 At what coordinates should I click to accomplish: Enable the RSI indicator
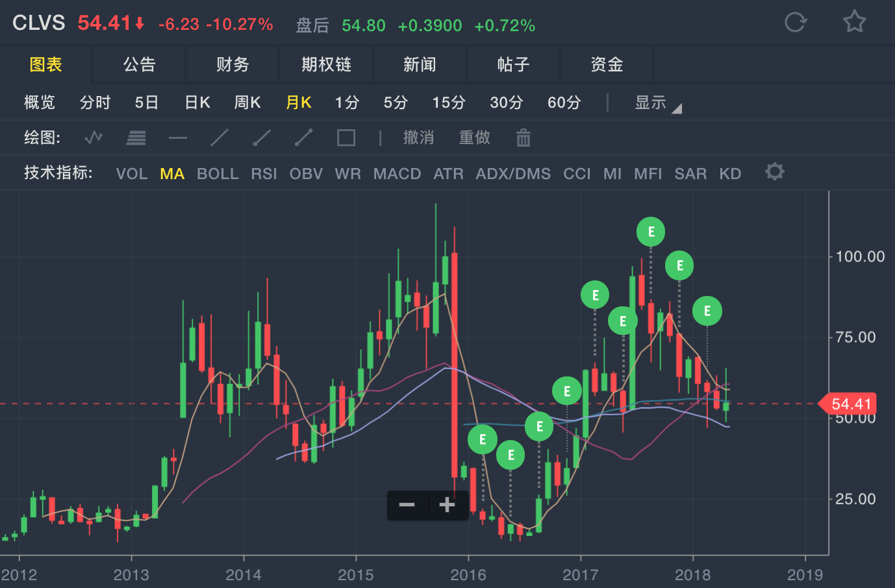264,174
